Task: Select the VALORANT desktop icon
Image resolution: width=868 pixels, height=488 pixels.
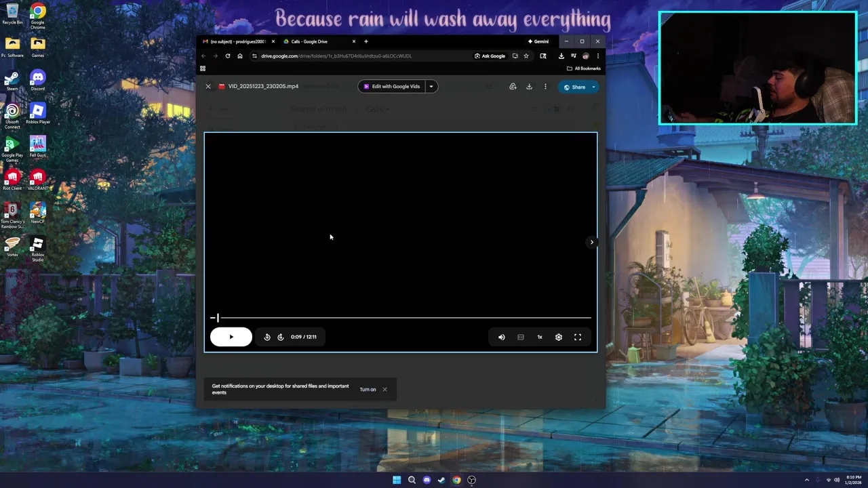Action: 38,180
